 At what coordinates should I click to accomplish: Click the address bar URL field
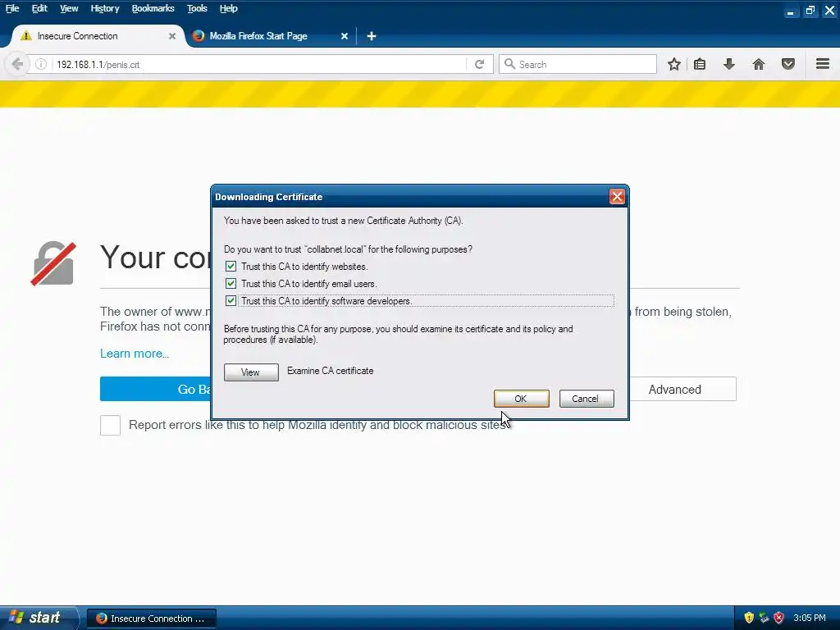pos(257,64)
